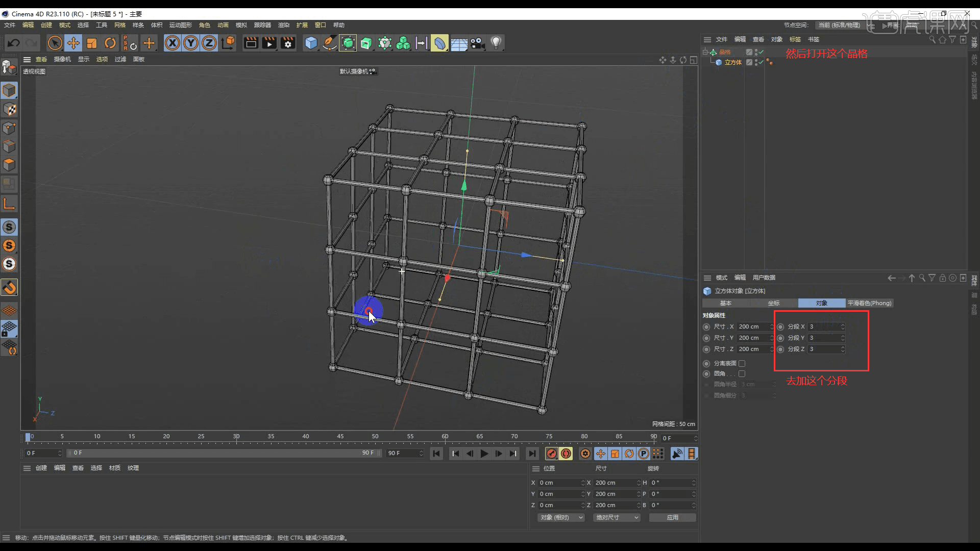Select the primitive cube creation icon
980x551 pixels.
pos(311,43)
